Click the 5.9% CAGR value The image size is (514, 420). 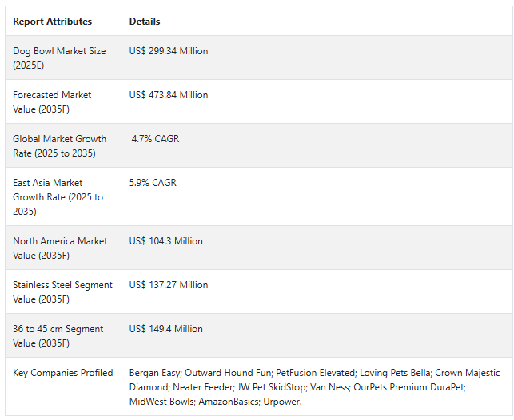(154, 183)
